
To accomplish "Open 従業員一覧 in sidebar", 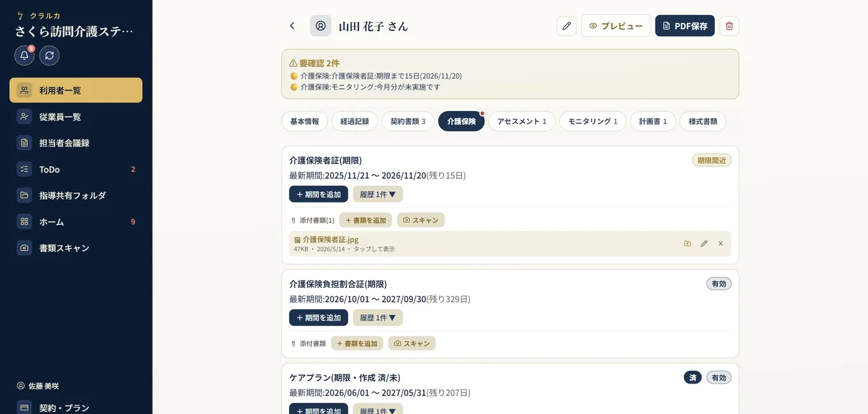I will pos(76,117).
